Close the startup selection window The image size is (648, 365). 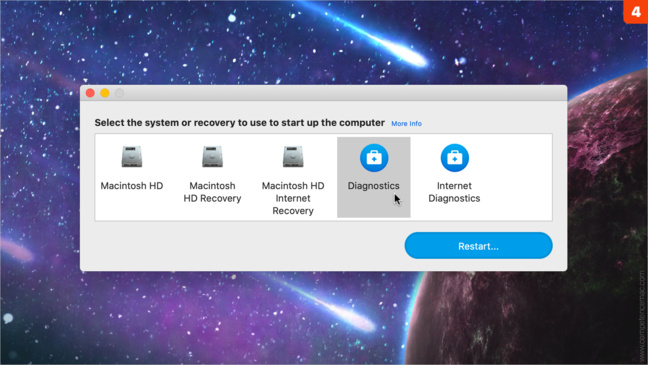[x=90, y=93]
